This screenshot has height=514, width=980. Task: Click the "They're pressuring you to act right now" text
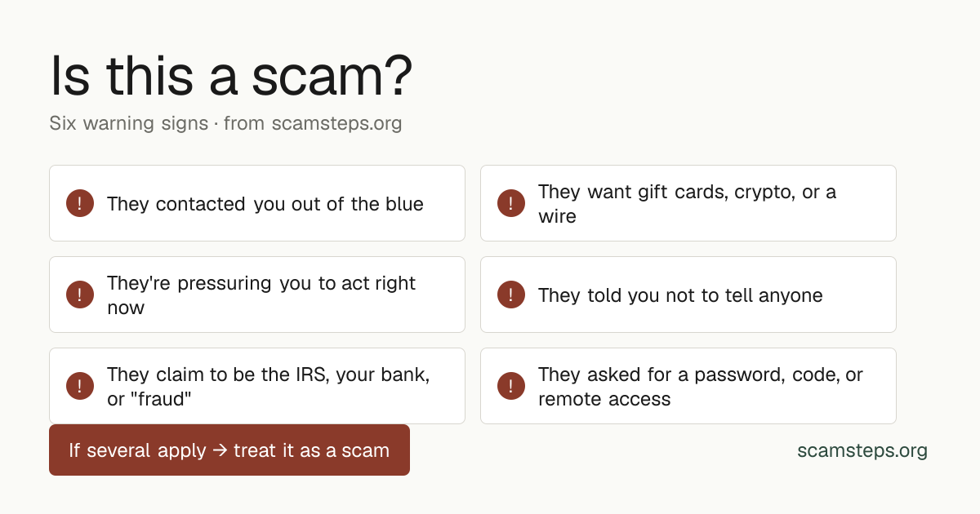(x=261, y=295)
